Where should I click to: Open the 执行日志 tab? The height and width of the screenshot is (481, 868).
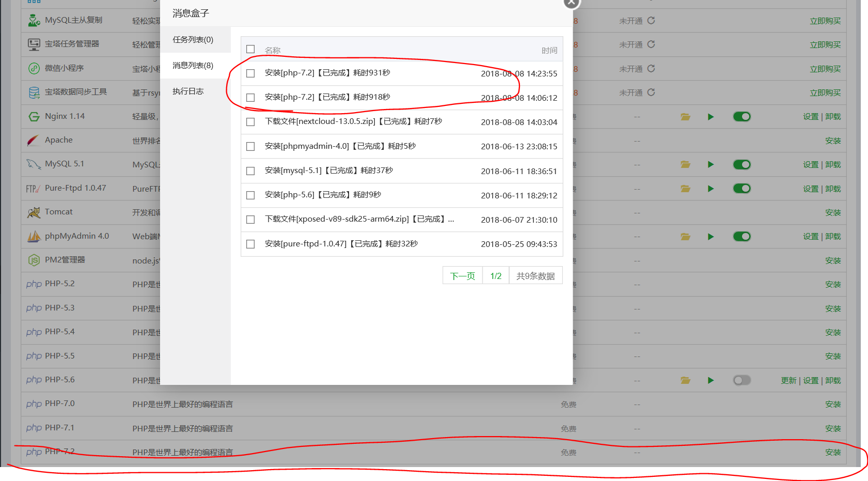coord(195,91)
